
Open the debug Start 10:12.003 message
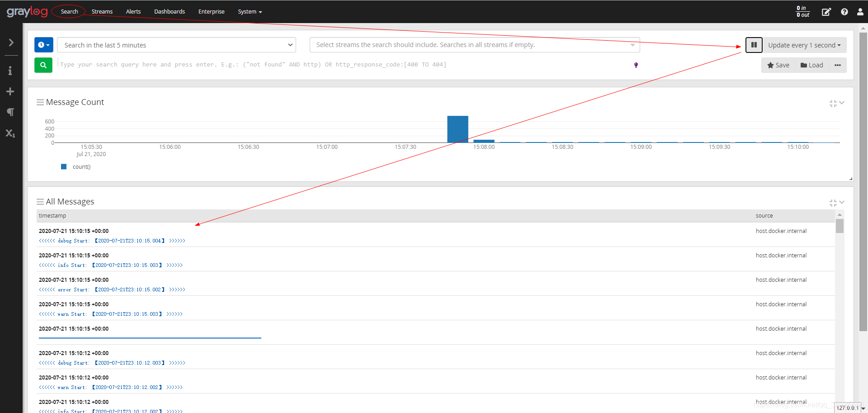tap(112, 363)
